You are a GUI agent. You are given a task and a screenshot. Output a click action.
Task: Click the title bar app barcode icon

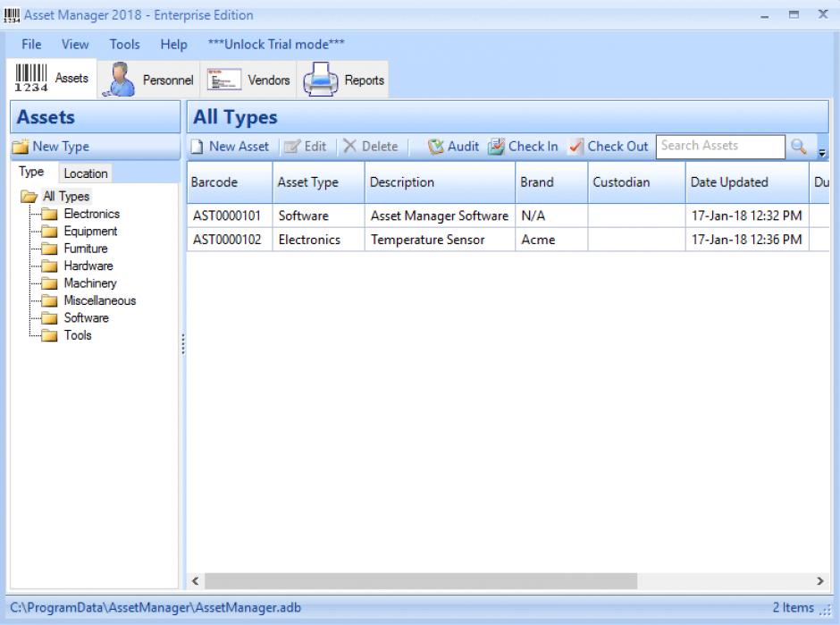[12, 15]
